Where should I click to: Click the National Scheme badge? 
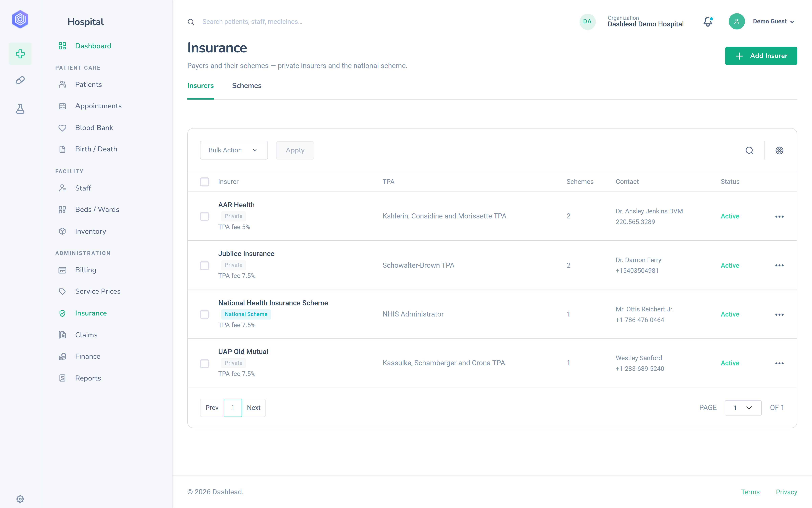point(246,314)
